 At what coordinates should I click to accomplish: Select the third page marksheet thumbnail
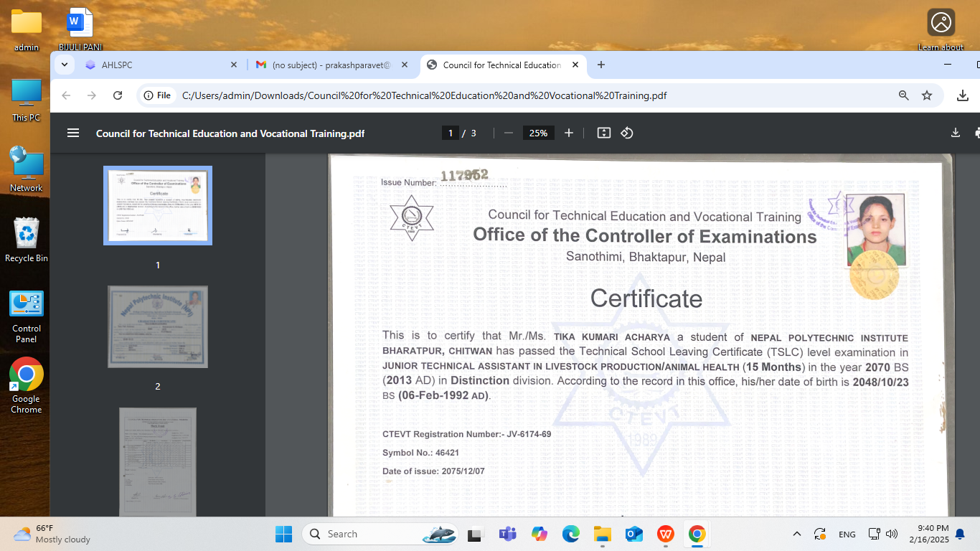click(x=158, y=462)
